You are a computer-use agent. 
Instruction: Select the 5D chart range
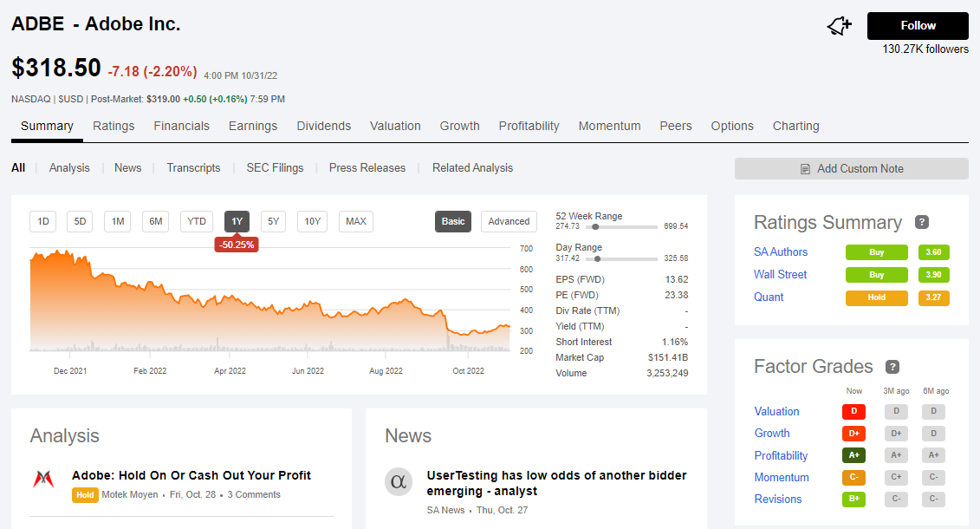click(x=80, y=221)
